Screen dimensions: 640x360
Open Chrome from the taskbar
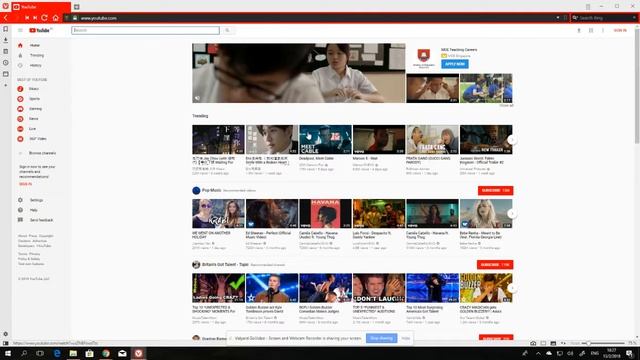106,353
